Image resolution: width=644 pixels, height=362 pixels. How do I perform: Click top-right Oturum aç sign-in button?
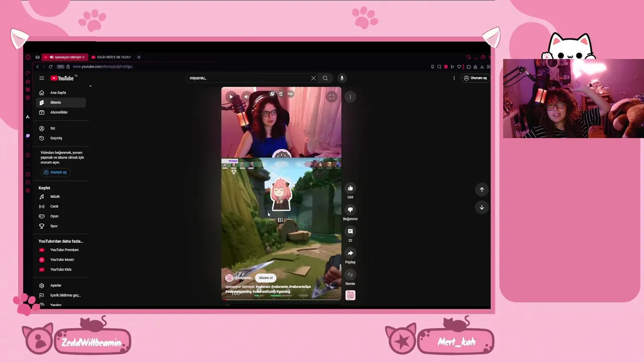pos(475,78)
